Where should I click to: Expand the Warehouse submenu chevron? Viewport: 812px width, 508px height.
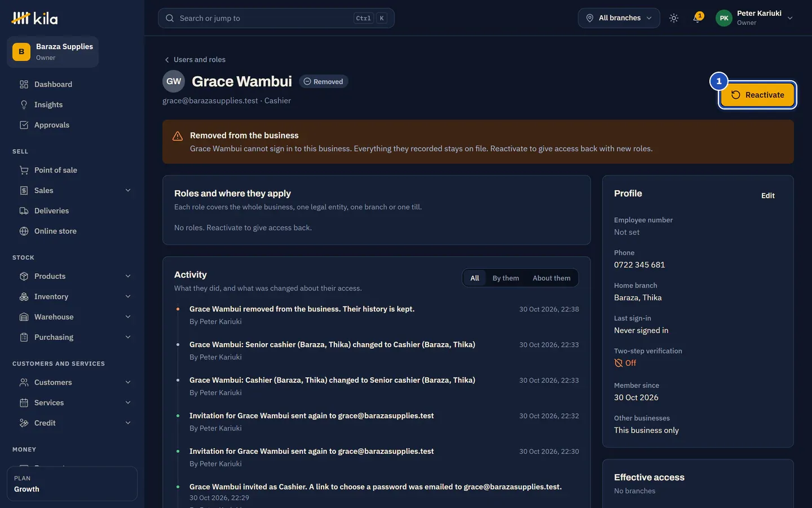coord(128,317)
